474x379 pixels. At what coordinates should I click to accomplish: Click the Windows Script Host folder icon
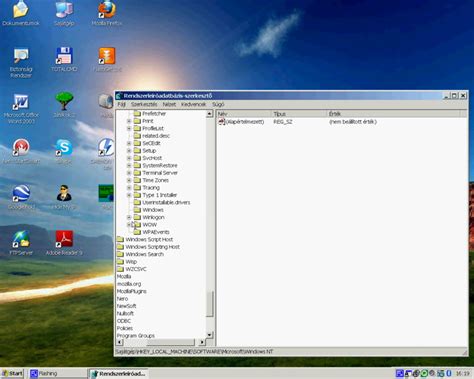coord(120,239)
